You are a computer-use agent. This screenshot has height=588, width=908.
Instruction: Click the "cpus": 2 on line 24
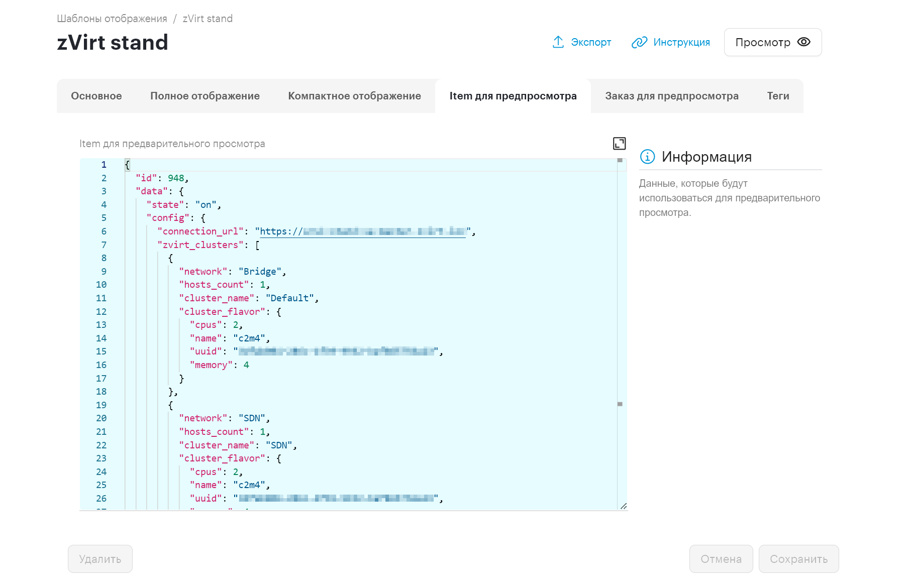[x=216, y=472]
